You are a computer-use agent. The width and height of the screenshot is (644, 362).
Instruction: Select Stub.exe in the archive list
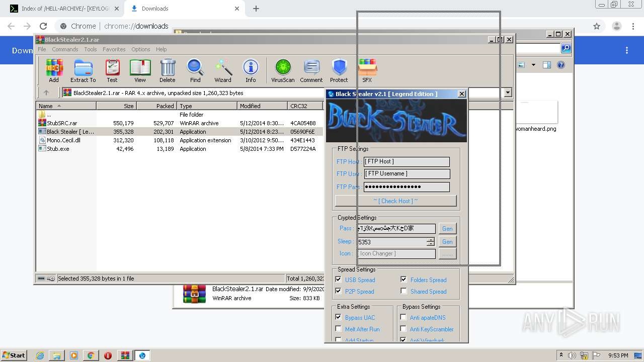pyautogui.click(x=58, y=149)
